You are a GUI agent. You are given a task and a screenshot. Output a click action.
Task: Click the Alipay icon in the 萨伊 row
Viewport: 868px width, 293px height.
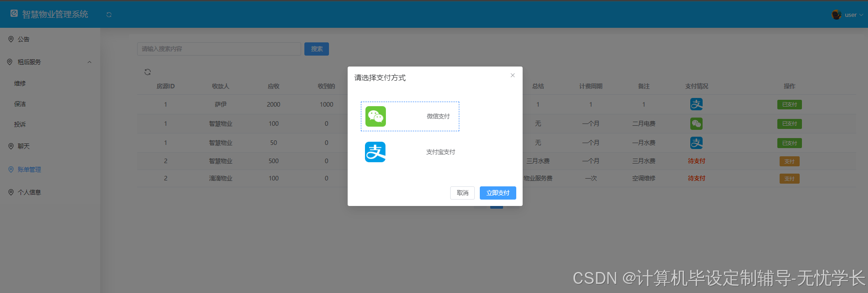(696, 104)
